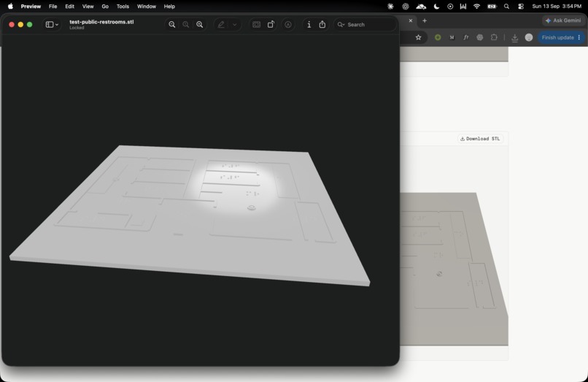This screenshot has height=382, width=588.
Task: Open the Tools menu
Action: tap(123, 7)
